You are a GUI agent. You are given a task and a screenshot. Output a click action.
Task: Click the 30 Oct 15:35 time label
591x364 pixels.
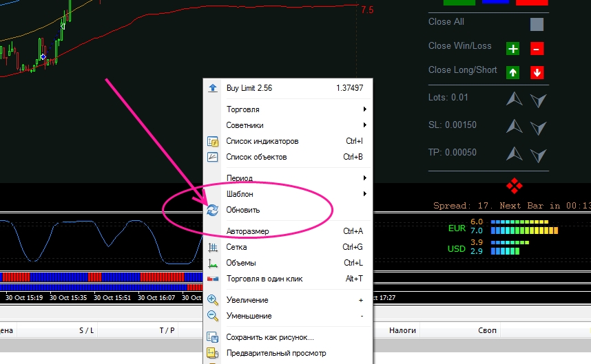[x=68, y=298]
